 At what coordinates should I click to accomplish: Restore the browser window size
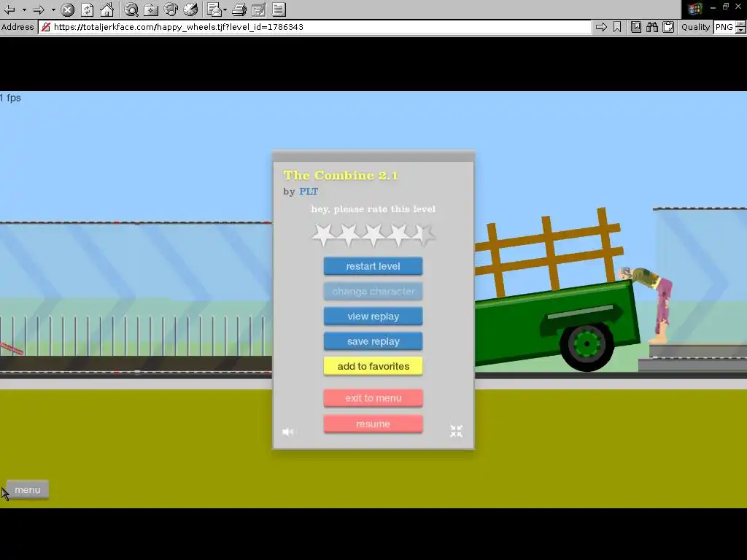(x=726, y=7)
